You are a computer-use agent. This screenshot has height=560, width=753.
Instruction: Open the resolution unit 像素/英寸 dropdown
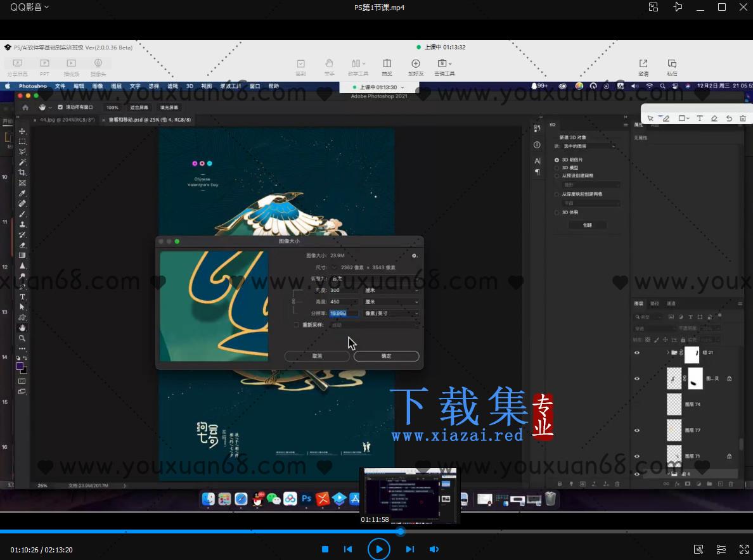pos(391,314)
